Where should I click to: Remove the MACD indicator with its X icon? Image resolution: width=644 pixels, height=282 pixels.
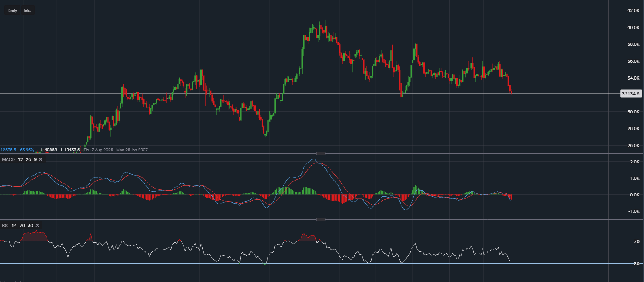(x=41, y=159)
